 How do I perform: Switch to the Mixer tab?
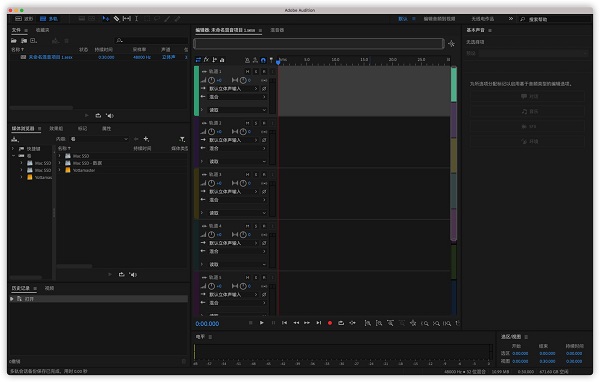coord(277,30)
